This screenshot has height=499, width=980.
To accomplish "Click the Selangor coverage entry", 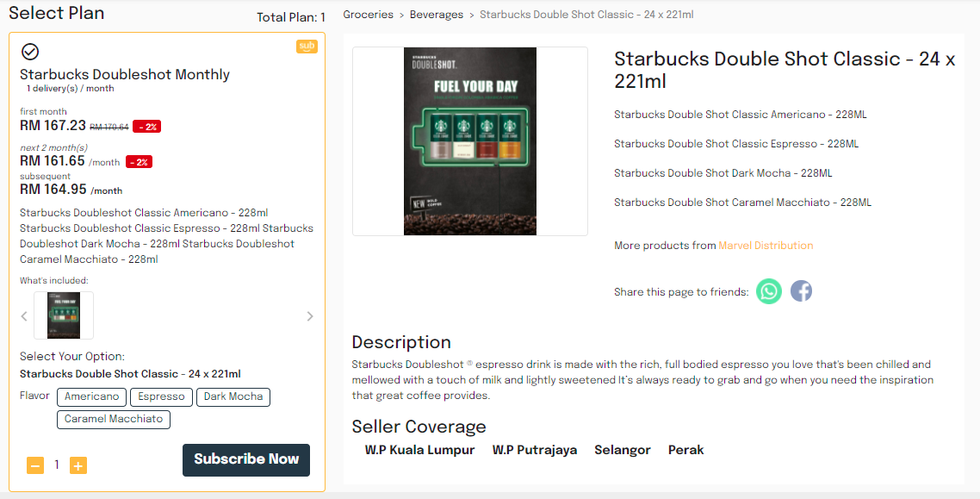I will click(x=623, y=450).
